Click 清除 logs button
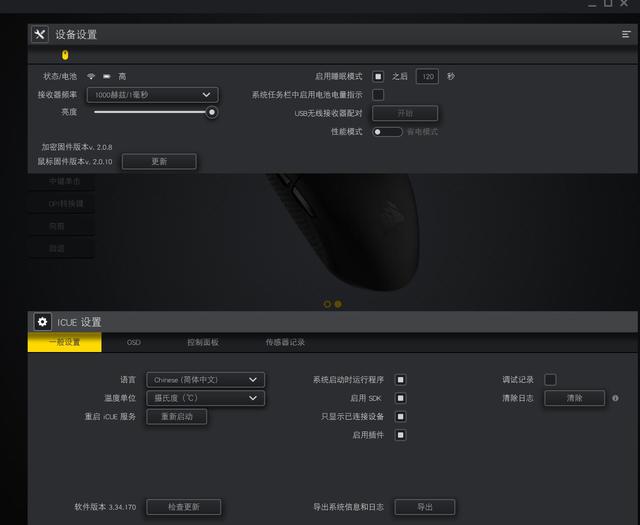The width and height of the screenshot is (640, 525). point(574,398)
